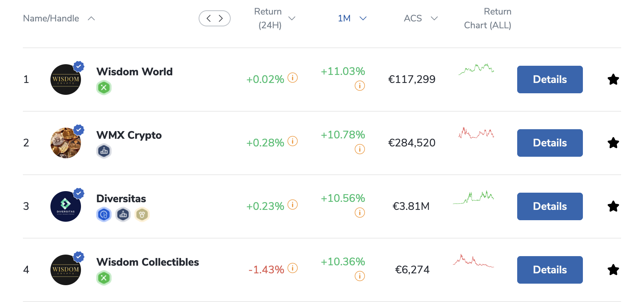This screenshot has width=644, height=302.
Task: Expand the Return (24H) column dropdown
Action: pos(292,18)
